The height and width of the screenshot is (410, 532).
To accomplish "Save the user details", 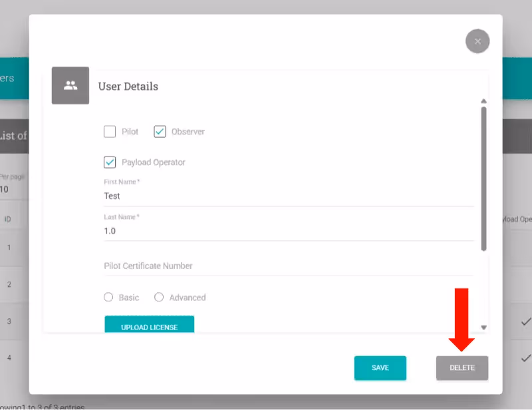I will [380, 368].
